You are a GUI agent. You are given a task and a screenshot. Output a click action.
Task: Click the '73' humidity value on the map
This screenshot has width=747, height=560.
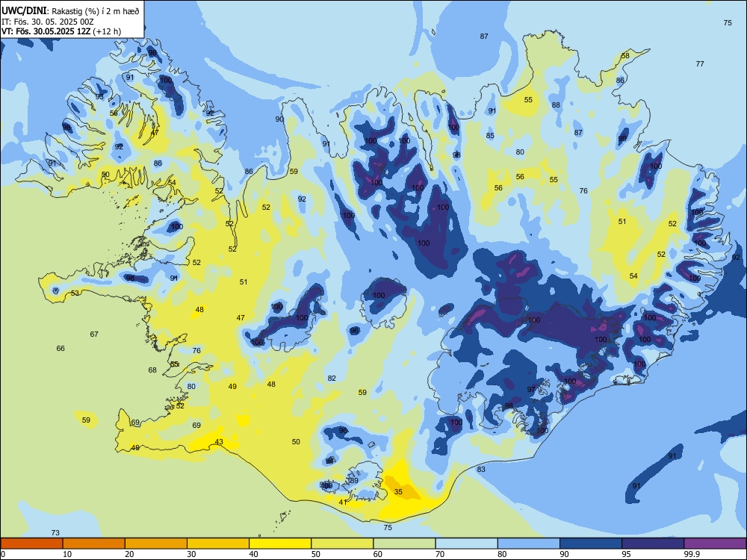55,533
